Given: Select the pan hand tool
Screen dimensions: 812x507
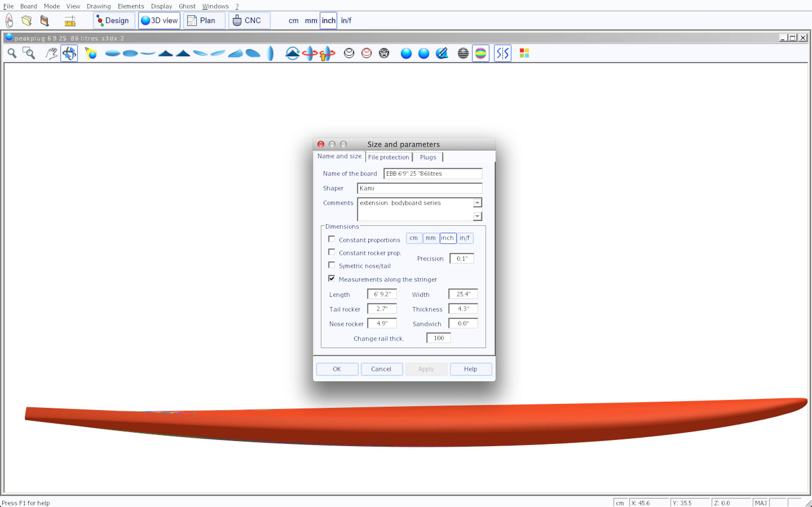Looking at the screenshot, I should [x=51, y=53].
